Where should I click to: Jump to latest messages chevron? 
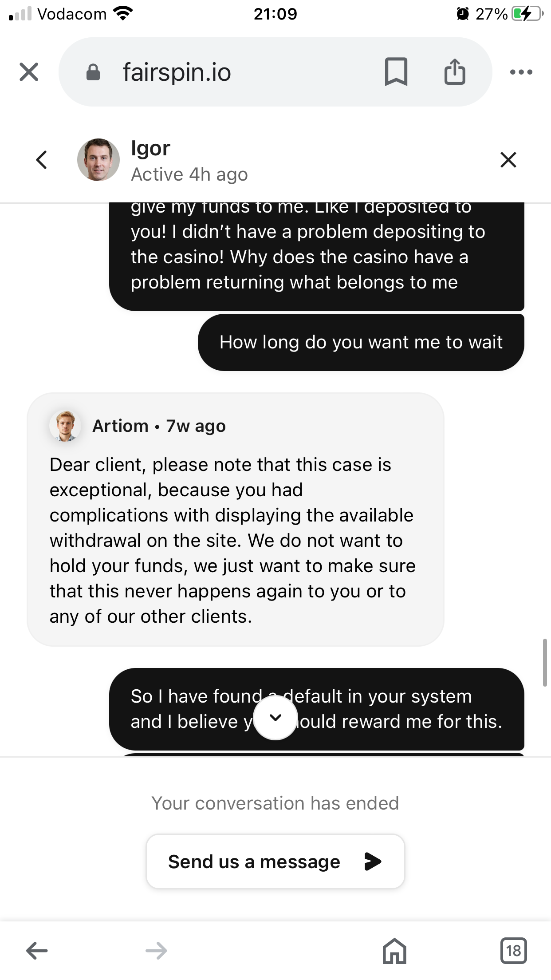pos(275,718)
